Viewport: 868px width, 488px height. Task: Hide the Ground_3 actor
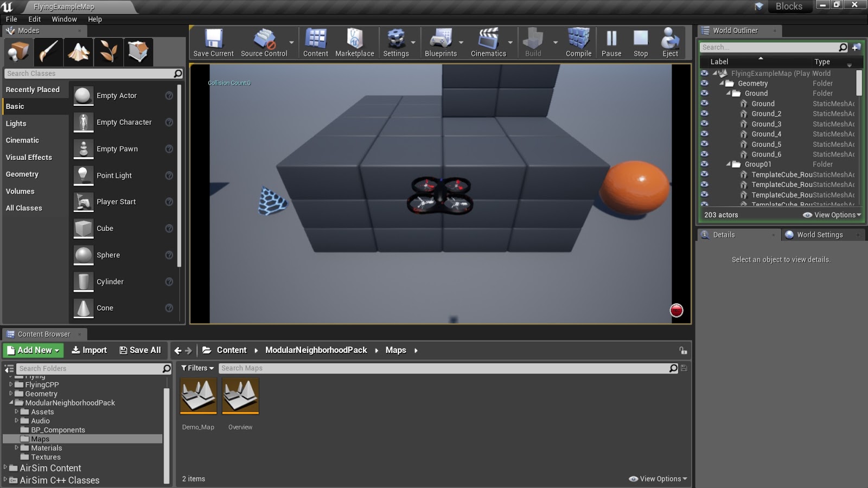pyautogui.click(x=704, y=124)
